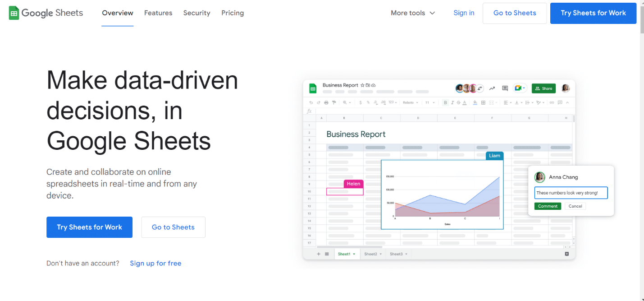
Task: Click the fx formula bar
Action: [x=439, y=111]
